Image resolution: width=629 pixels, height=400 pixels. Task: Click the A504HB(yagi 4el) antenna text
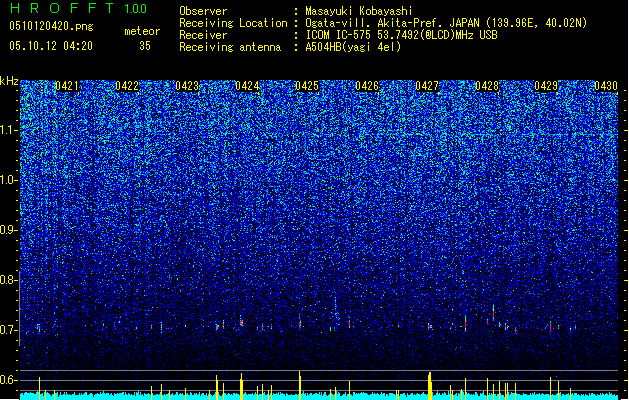point(353,47)
